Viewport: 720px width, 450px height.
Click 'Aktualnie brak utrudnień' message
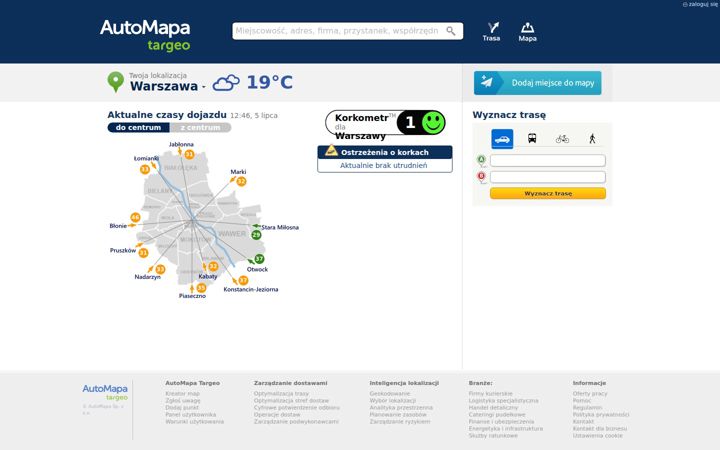[383, 165]
